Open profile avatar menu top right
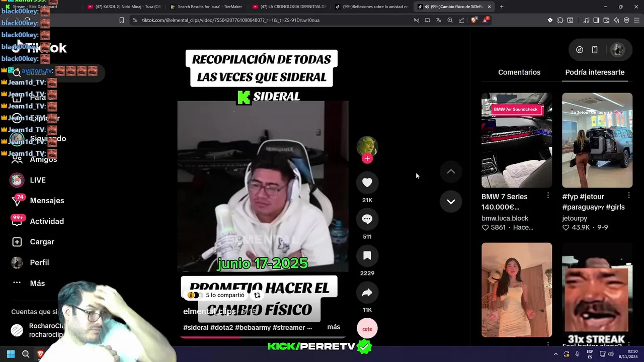644x362 pixels. 618,50
